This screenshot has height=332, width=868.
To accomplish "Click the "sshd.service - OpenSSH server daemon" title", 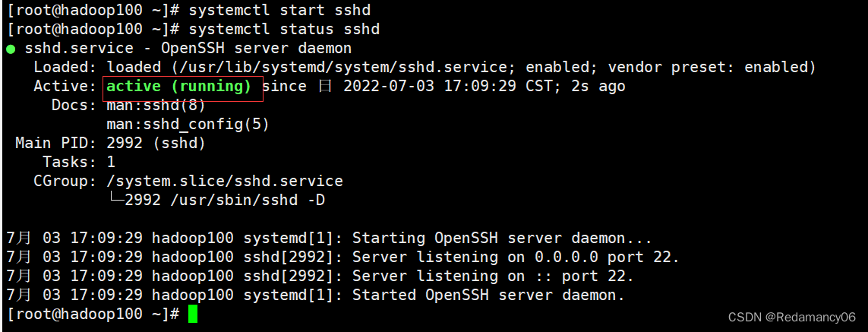I will point(188,49).
